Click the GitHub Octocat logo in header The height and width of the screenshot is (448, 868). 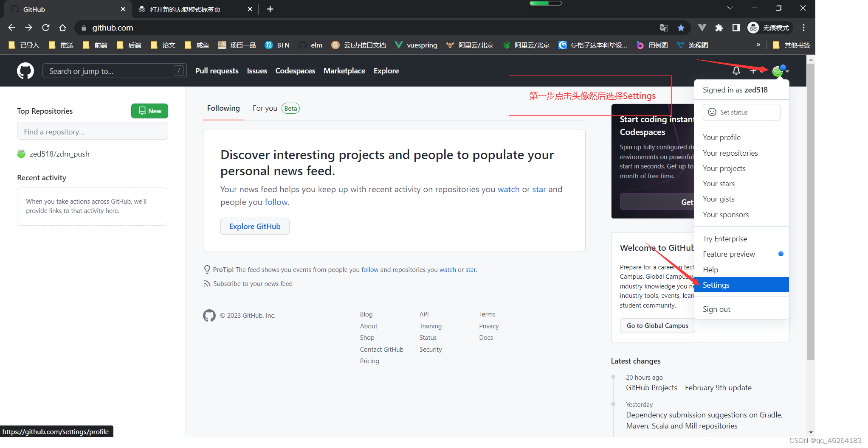click(25, 71)
